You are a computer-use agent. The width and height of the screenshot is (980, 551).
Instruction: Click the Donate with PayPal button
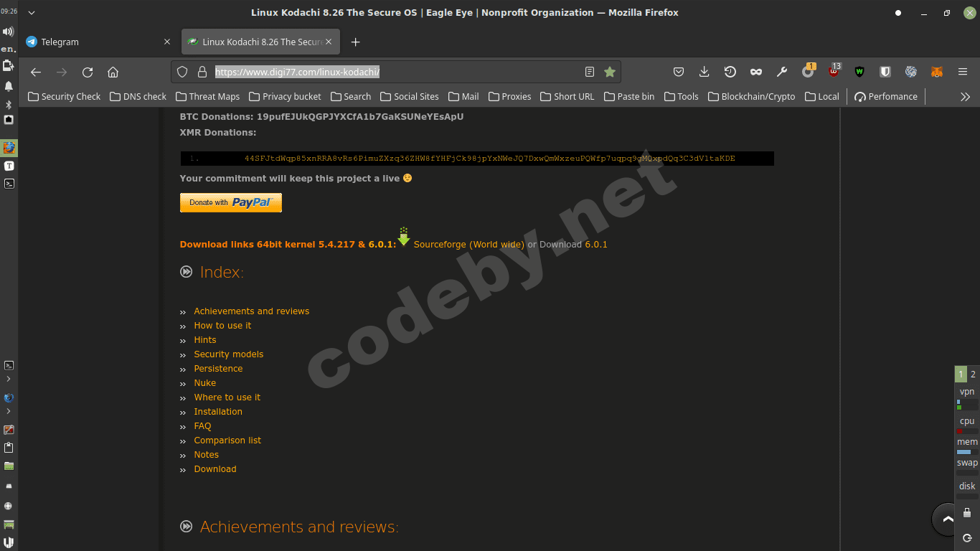[x=230, y=203]
